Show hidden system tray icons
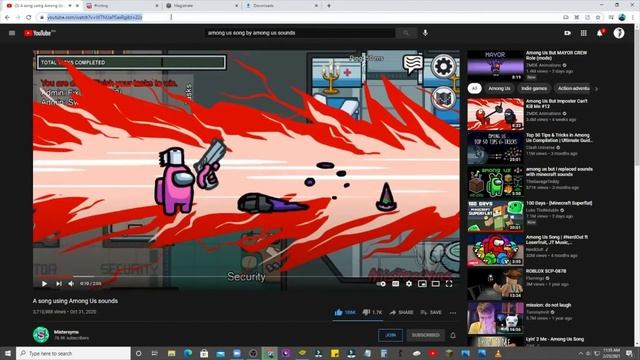Viewport: 640px width, 360px height. (x=580, y=353)
